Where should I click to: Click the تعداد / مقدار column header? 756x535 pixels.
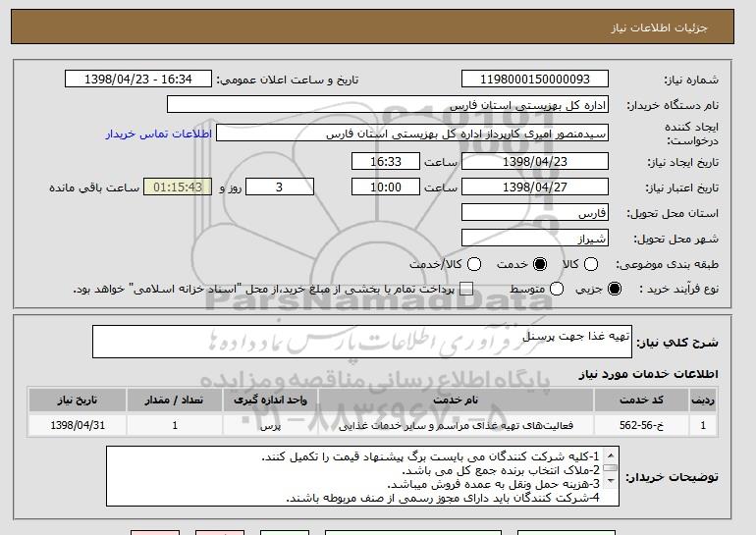pos(175,401)
